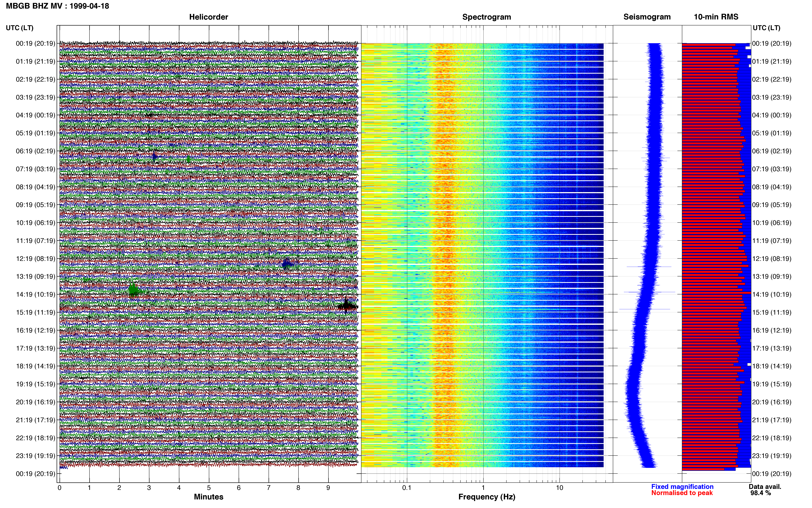Click left time label '06:19 (02:19)'
The image size is (812, 508).
click(x=36, y=151)
